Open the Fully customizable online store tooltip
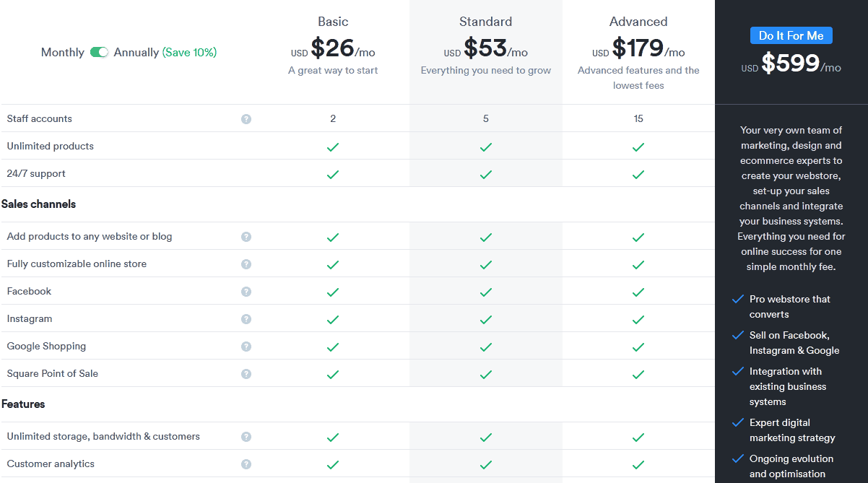868x483 pixels. pyautogui.click(x=246, y=264)
